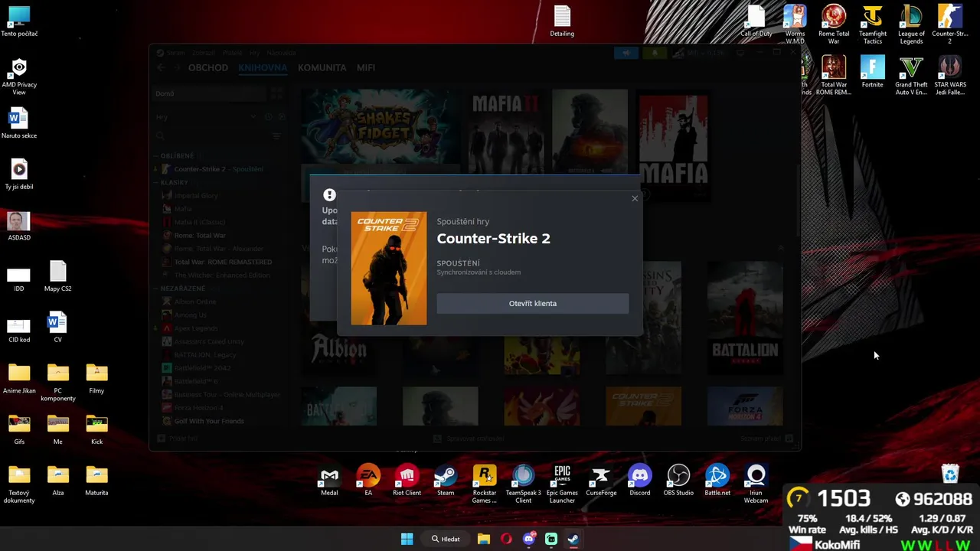Viewport: 980px width, 551px height.
Task: Open KOMUNITA tab in Steam window
Action: point(322,67)
